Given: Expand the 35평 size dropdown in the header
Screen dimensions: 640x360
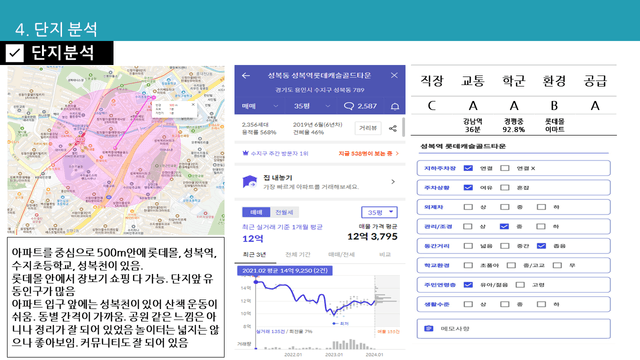Looking at the screenshot, I should pyautogui.click(x=312, y=106).
